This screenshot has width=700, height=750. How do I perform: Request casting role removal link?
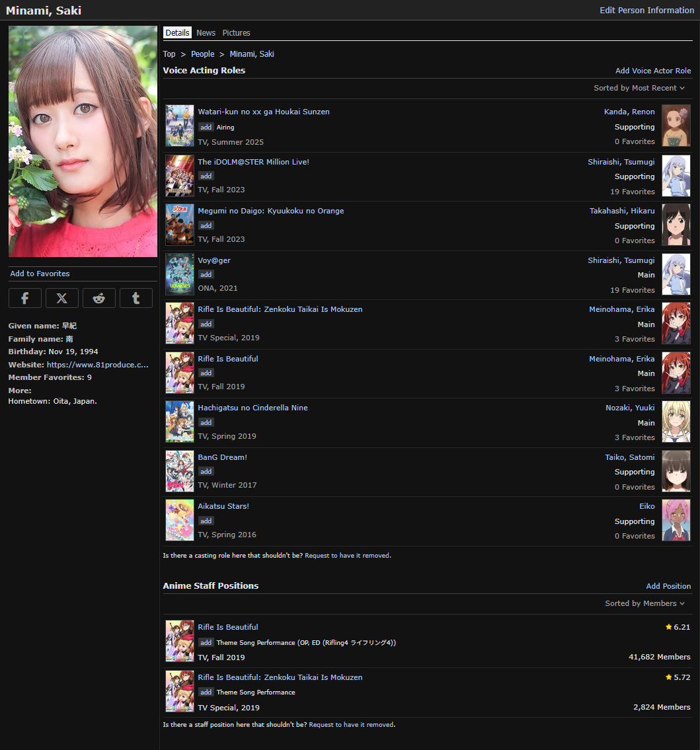pos(348,556)
